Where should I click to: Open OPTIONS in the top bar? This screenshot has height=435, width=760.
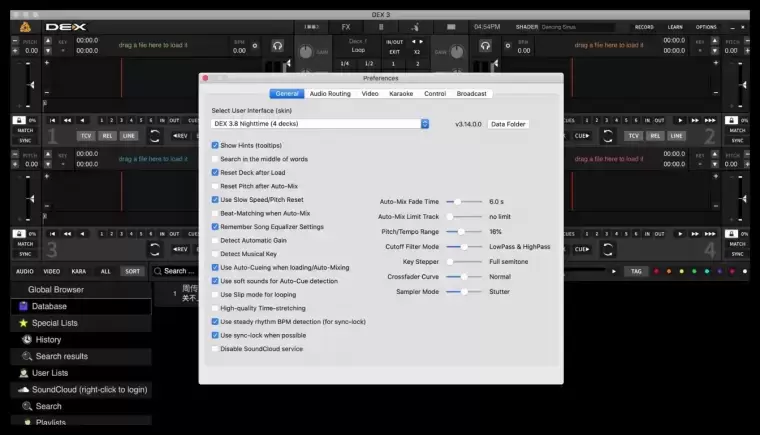tap(706, 27)
